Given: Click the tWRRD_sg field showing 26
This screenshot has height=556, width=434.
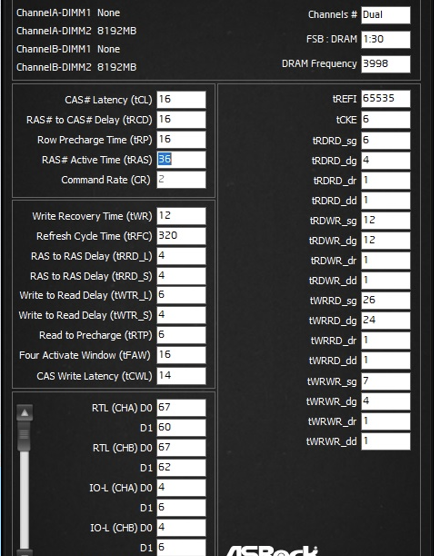Looking at the screenshot, I should [386, 300].
